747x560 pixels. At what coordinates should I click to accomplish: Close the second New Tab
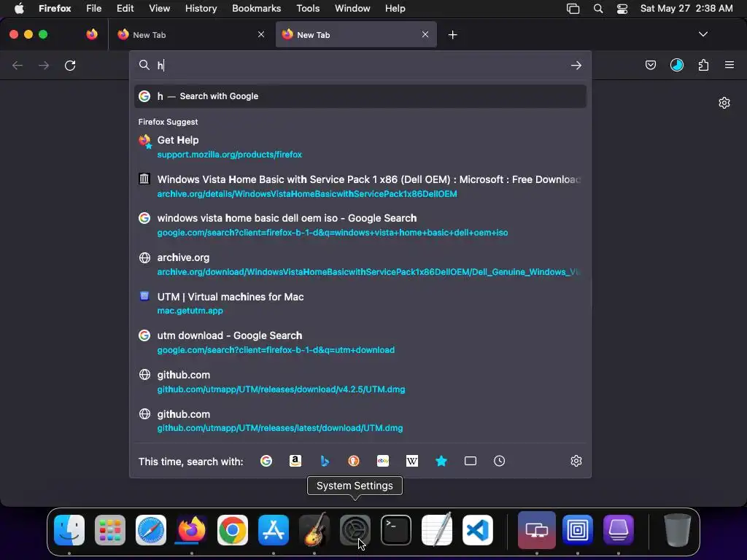point(425,34)
